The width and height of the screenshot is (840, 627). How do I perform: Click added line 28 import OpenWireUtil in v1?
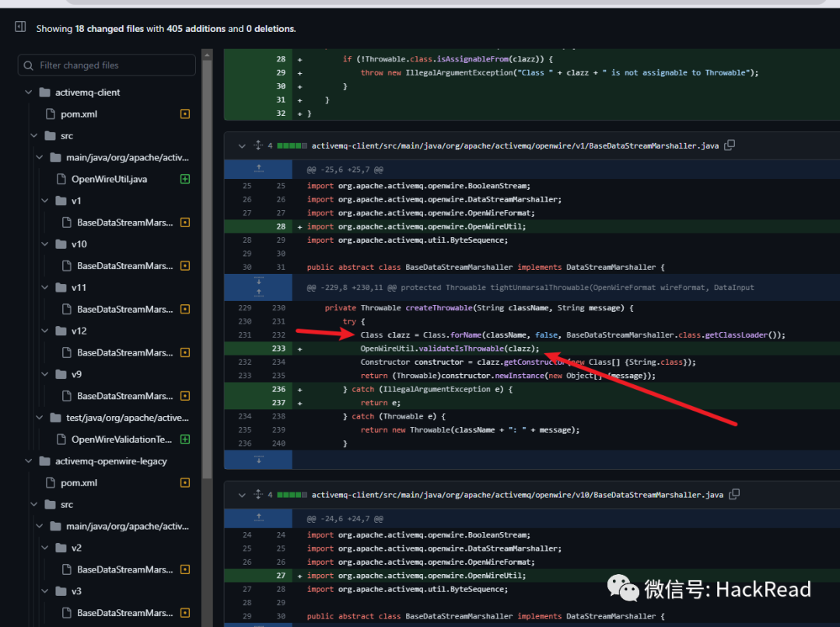coord(416,226)
